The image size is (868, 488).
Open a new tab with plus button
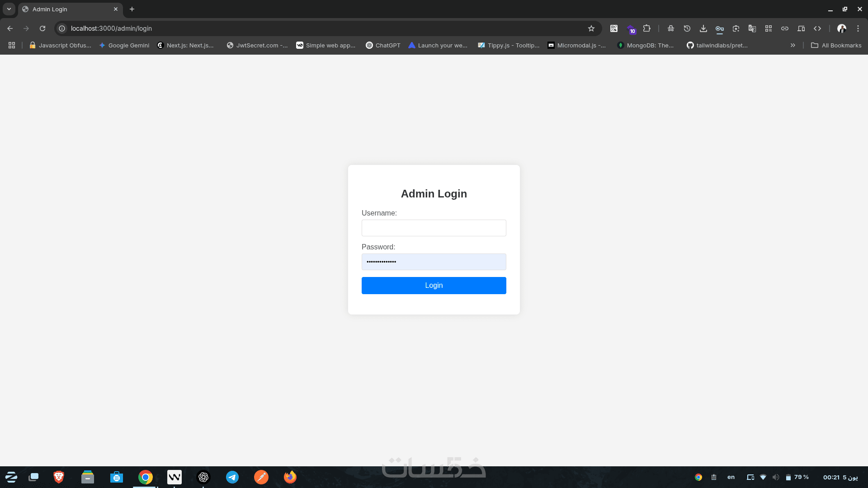[132, 9]
